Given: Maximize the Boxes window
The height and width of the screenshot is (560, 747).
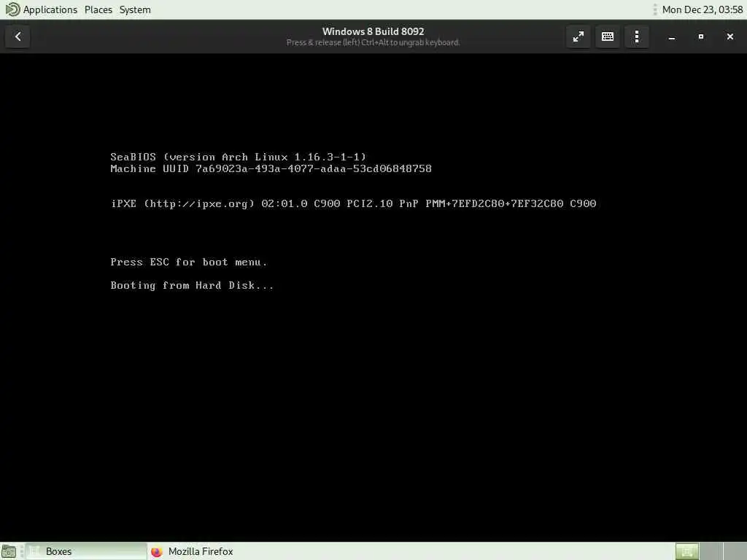Looking at the screenshot, I should (701, 36).
